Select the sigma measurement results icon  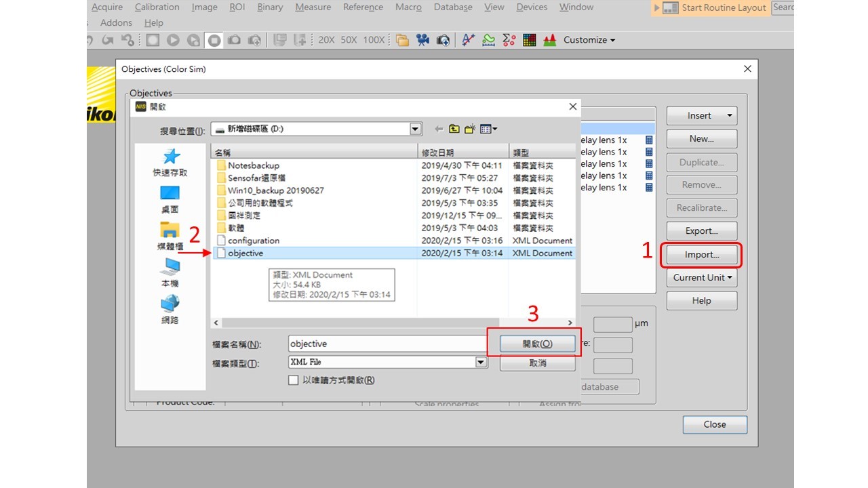[508, 39]
